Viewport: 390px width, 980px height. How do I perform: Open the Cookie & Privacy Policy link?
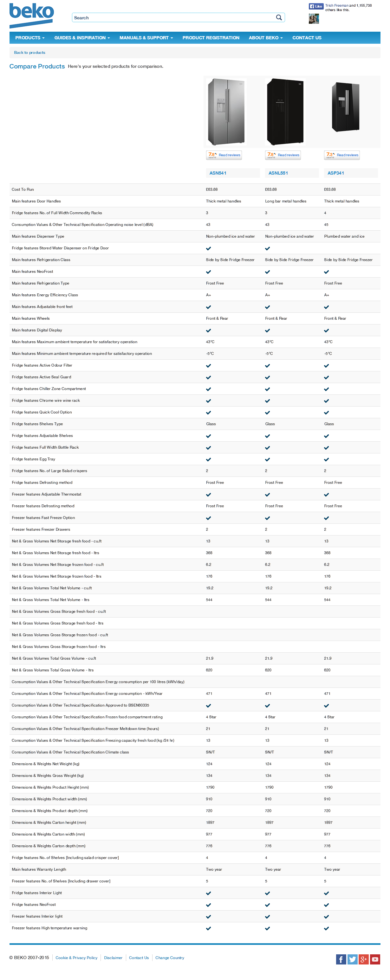click(x=76, y=958)
